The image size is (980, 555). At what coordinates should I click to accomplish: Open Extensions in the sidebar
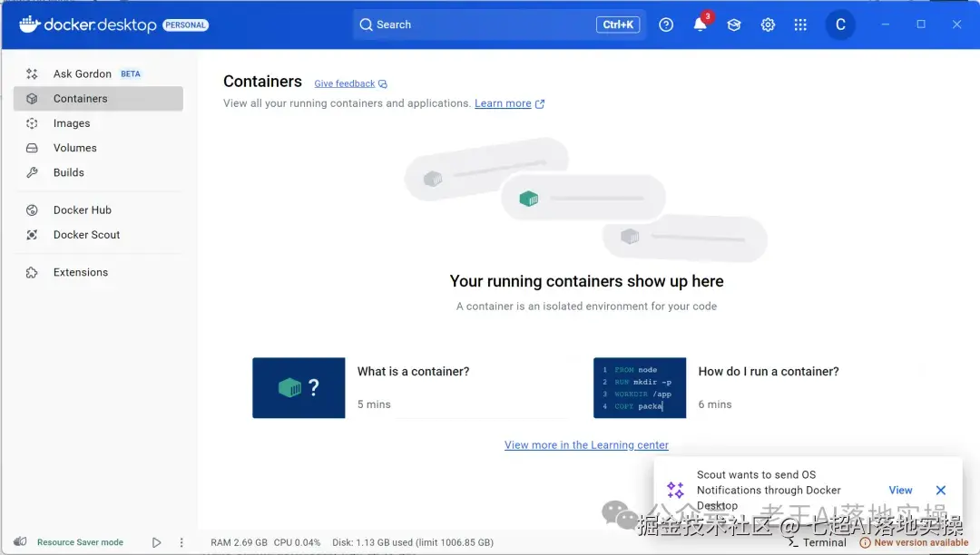point(98,272)
